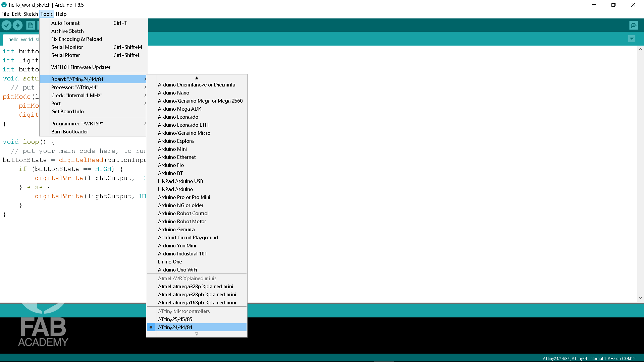Select Fix Encoding & Reload
The image size is (644, 362).
(94, 39)
